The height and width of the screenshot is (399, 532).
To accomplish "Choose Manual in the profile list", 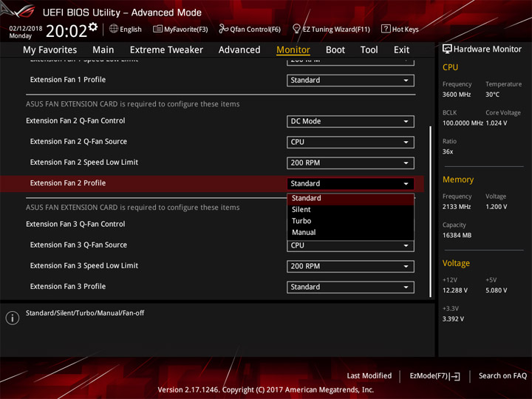I will click(350, 233).
